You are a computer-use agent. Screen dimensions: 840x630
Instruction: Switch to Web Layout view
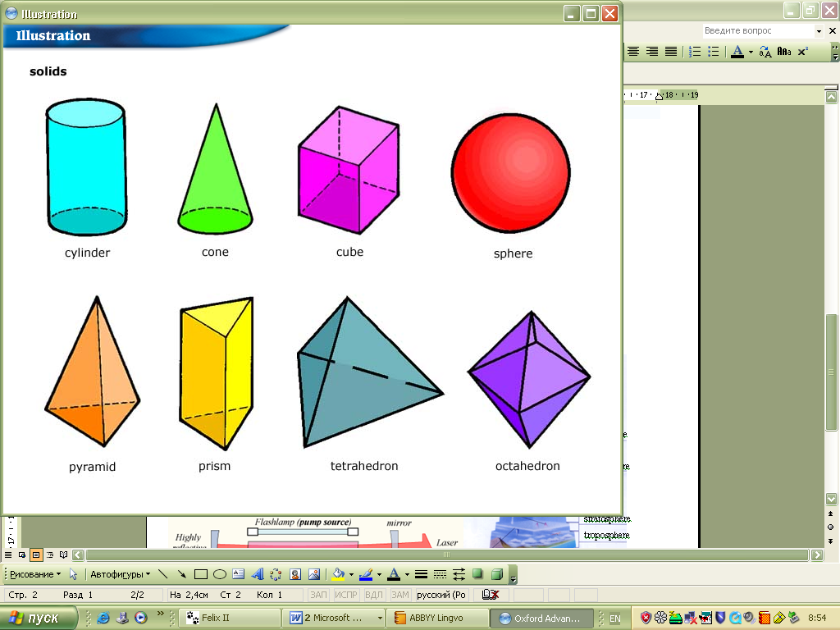tap(22, 555)
